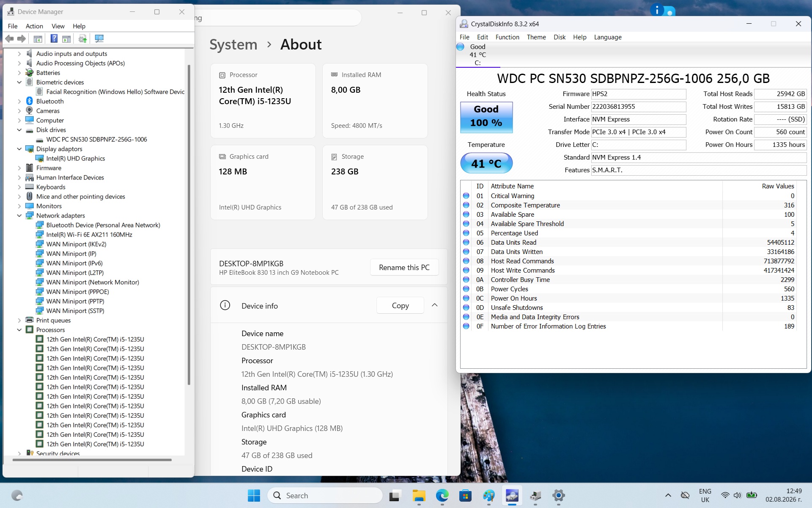This screenshot has height=508, width=812.
Task: Collapse the Network adapters node
Action: pos(19,215)
